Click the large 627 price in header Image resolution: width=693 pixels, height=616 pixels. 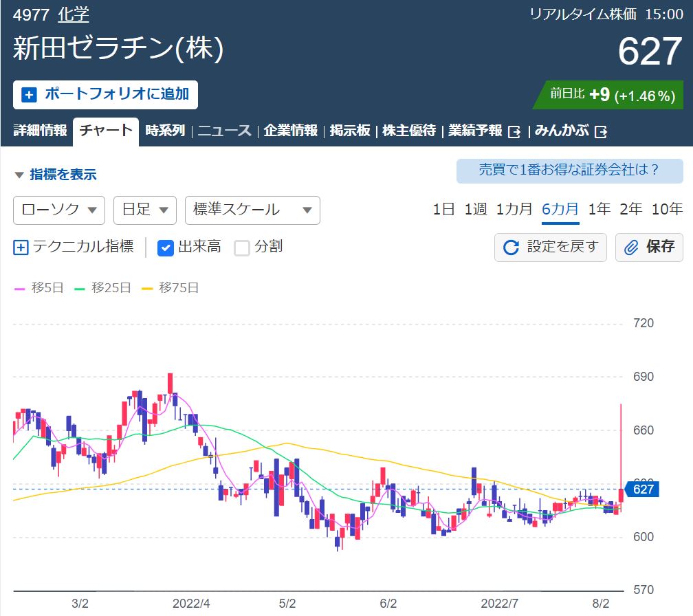(650, 52)
